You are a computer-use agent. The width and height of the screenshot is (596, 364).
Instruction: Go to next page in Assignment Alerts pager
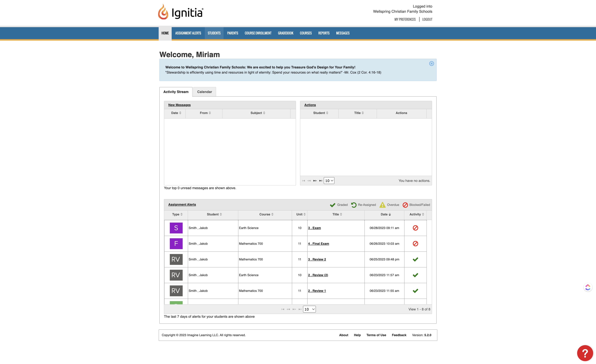pyautogui.click(x=294, y=309)
